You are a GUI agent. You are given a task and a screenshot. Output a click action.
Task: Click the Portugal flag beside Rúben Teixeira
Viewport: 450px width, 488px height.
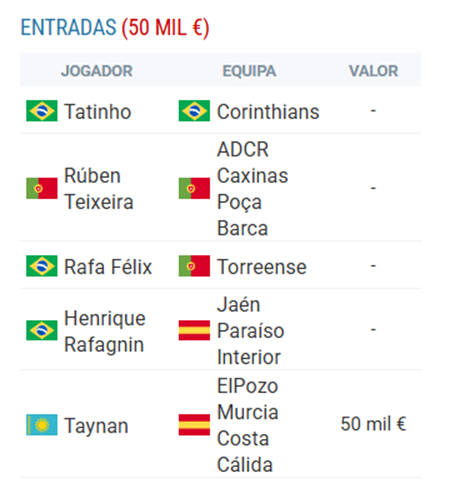click(x=42, y=188)
